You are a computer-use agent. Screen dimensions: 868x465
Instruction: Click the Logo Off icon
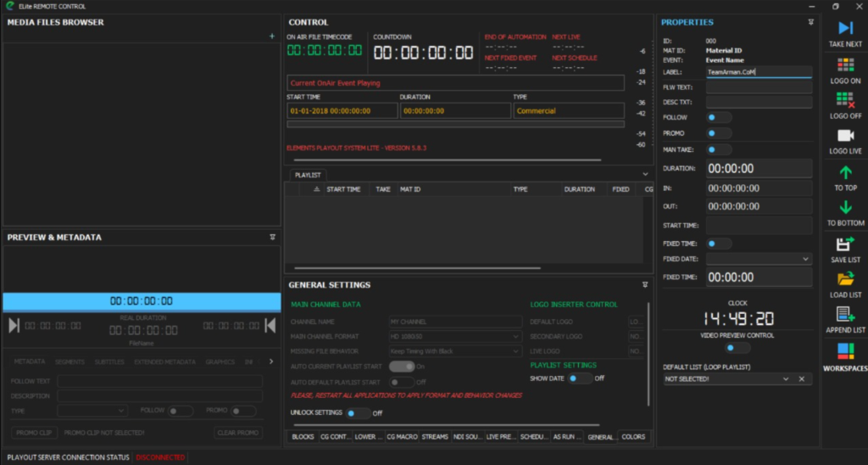click(x=845, y=100)
